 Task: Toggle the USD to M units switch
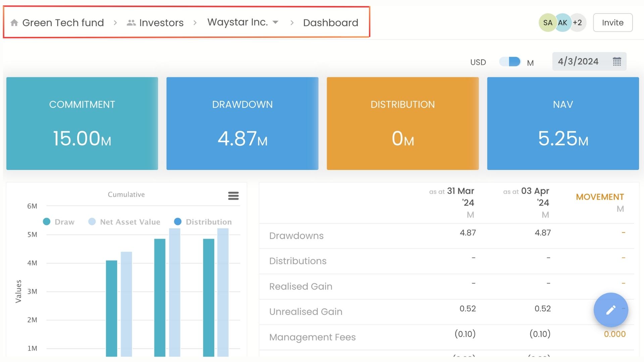pyautogui.click(x=510, y=62)
